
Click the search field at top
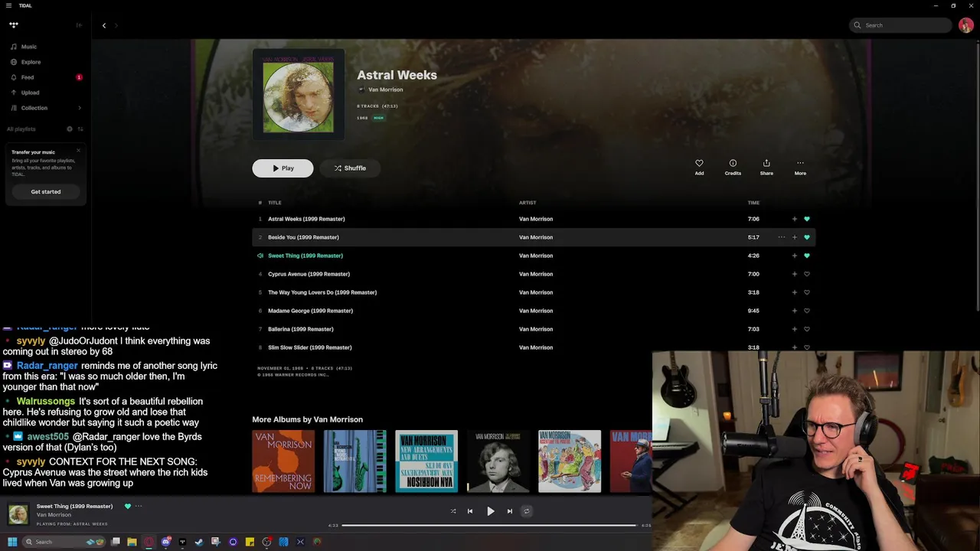900,25
